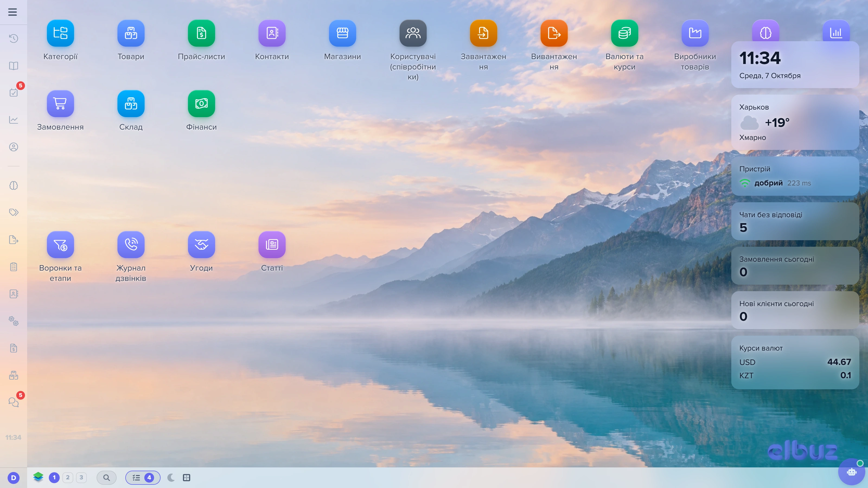Open the Журнал дзвінків icon

[131, 245]
